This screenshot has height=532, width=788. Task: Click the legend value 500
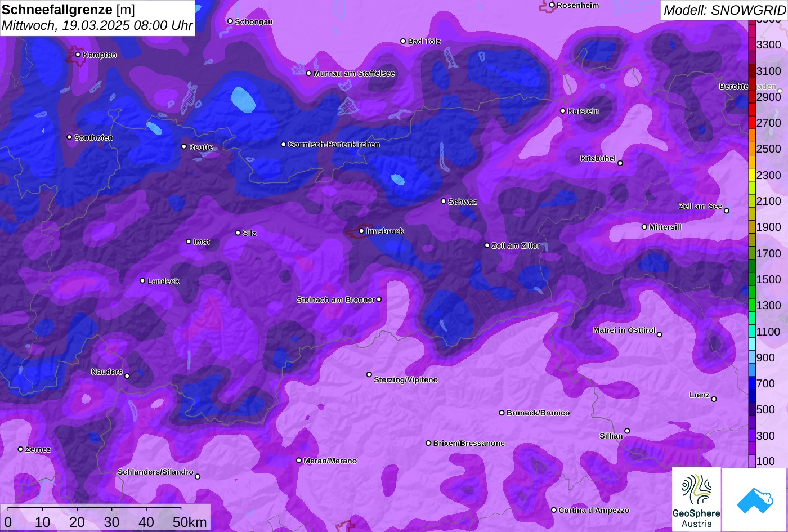point(766,409)
